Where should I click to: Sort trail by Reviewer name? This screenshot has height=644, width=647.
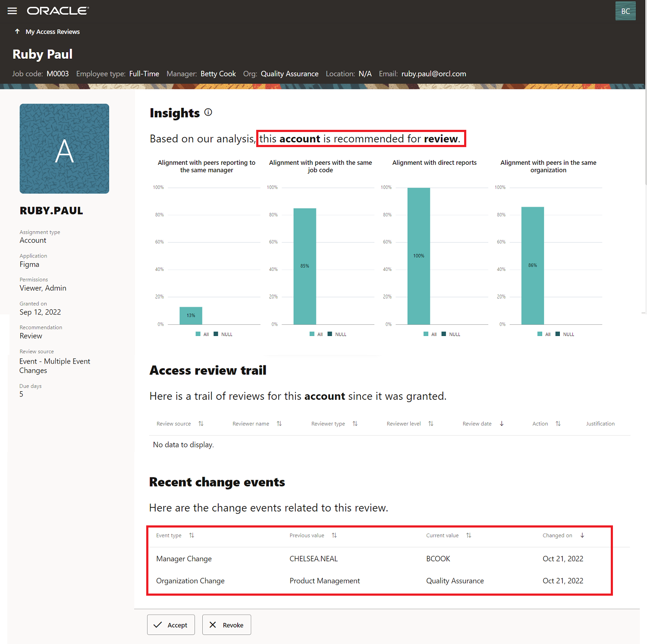coord(279,424)
